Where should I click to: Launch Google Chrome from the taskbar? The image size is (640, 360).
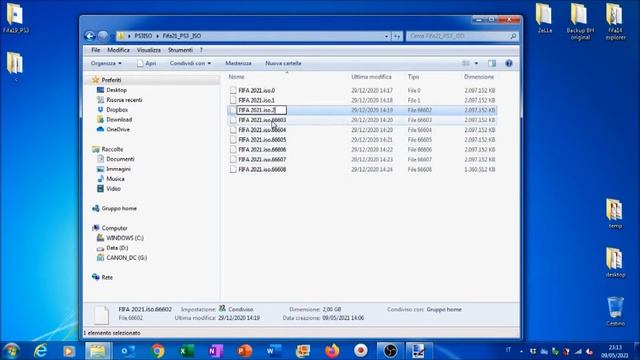pyautogui.click(x=158, y=351)
